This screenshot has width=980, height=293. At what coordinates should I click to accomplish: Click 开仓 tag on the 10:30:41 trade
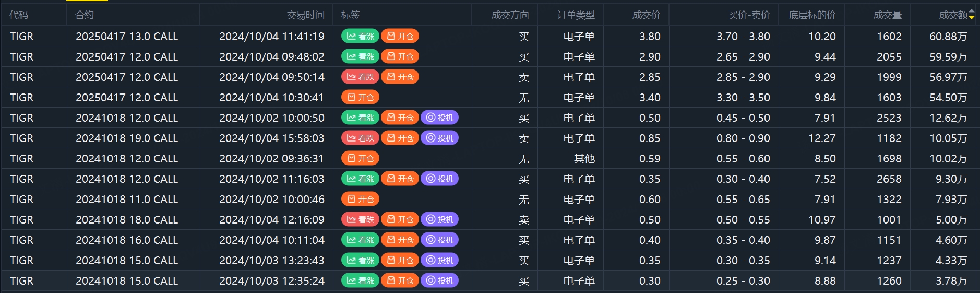[360, 97]
